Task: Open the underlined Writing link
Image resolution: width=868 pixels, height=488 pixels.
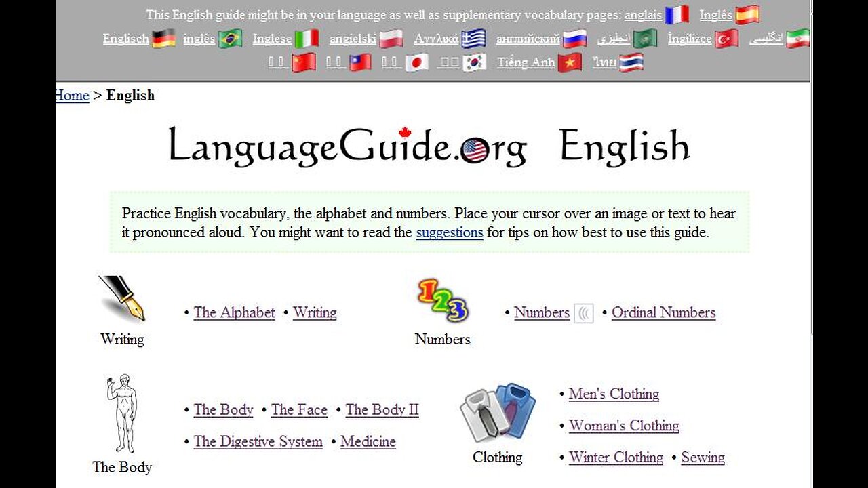Action: (x=315, y=312)
